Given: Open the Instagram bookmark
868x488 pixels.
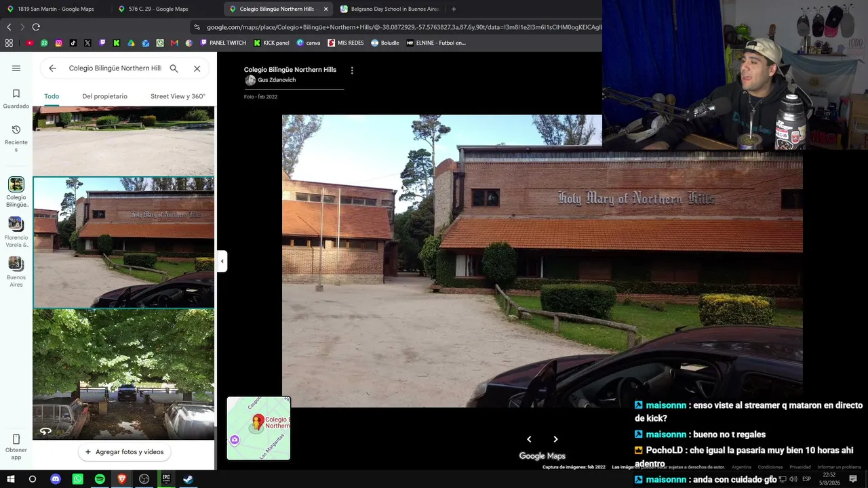Looking at the screenshot, I should point(59,43).
